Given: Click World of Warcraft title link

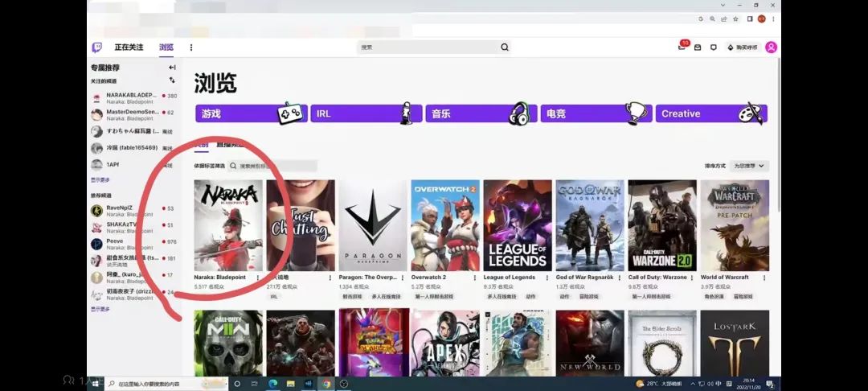Looking at the screenshot, I should (724, 278).
